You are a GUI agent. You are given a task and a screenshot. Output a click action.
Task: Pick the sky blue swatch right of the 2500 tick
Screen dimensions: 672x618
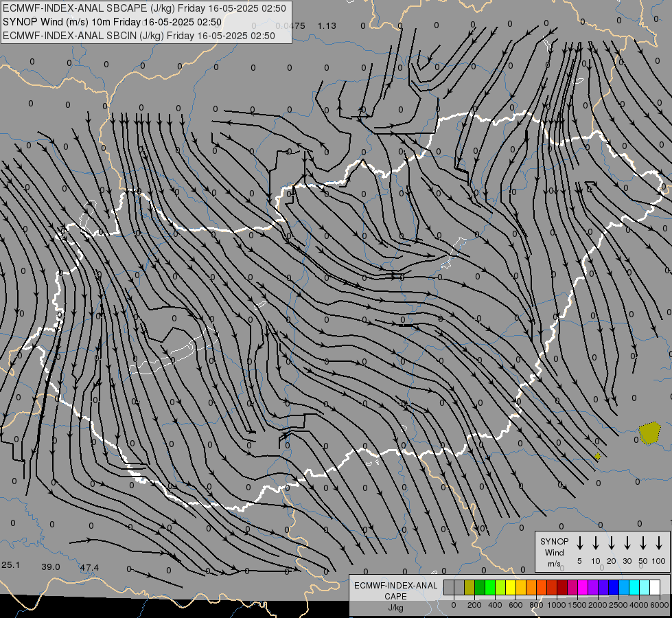624,587
